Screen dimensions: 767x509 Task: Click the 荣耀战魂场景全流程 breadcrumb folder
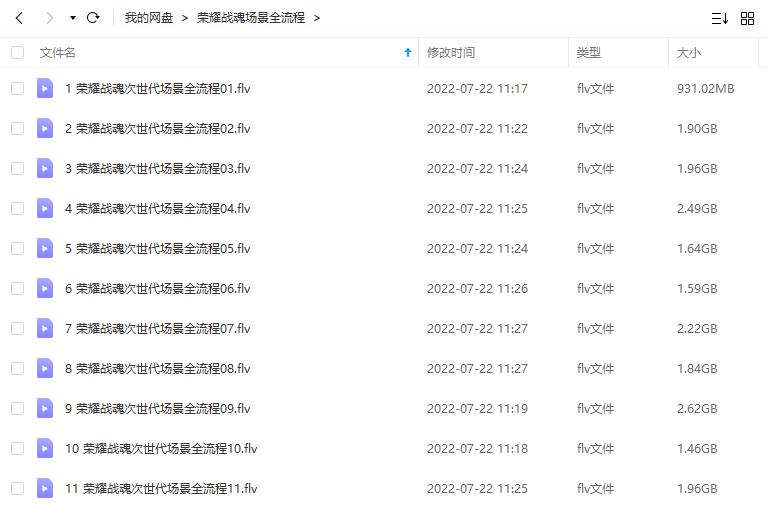251,18
